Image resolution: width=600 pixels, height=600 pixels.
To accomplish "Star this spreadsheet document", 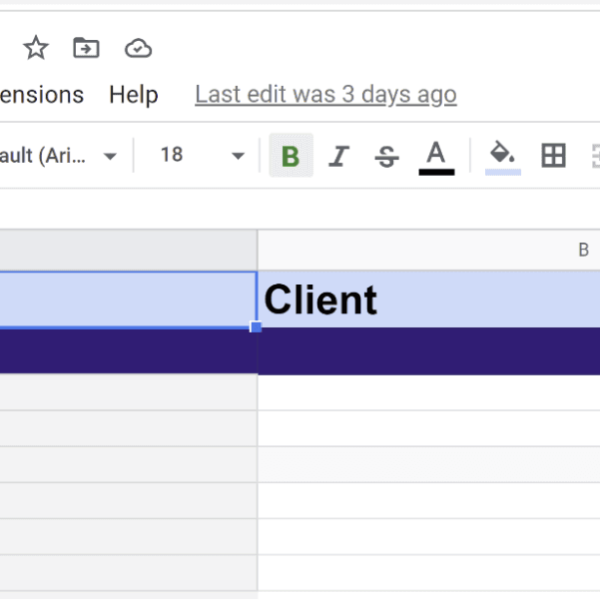I will point(36,47).
